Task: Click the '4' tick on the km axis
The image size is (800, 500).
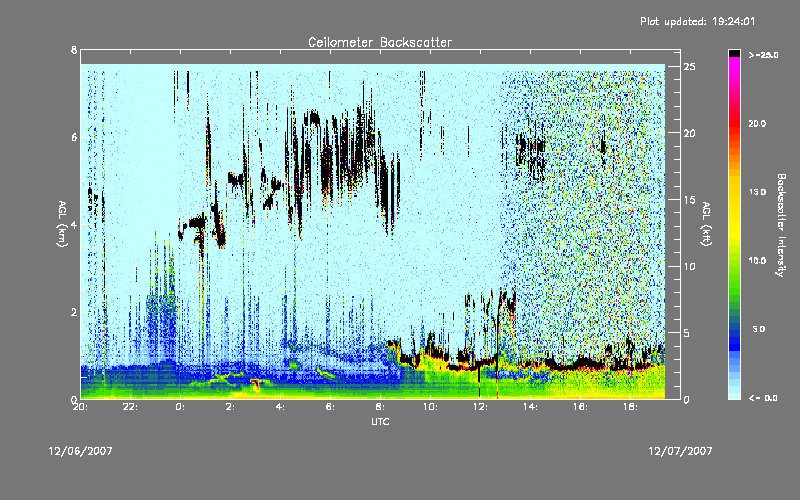Action: [74, 224]
